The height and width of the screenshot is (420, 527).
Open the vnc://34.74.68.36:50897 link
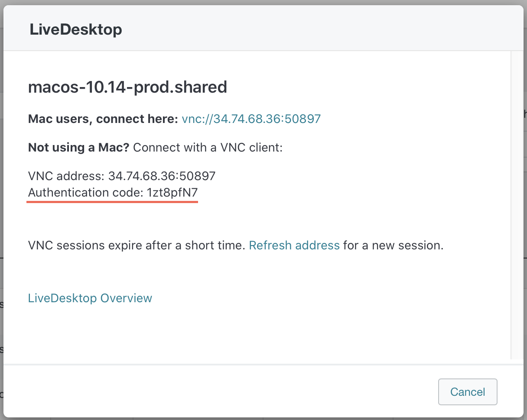pyautogui.click(x=251, y=119)
